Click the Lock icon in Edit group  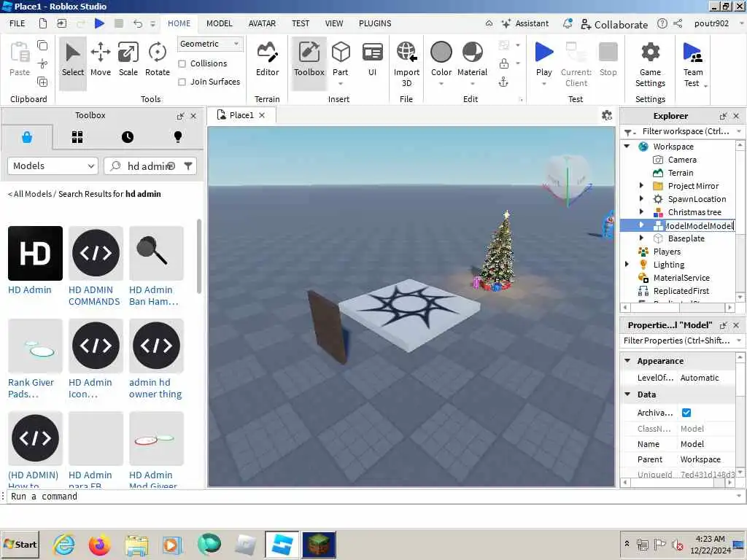[x=503, y=63]
